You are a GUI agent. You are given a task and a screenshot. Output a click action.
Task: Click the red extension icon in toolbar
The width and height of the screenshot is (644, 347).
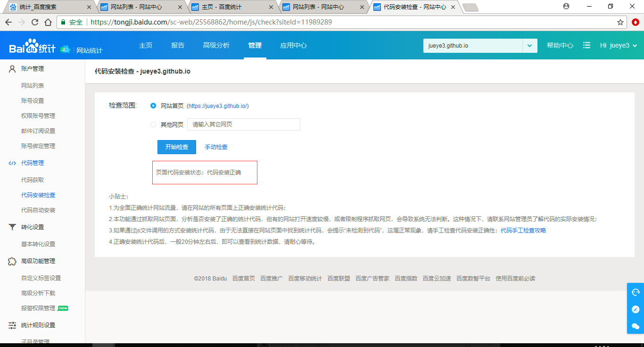coord(636,22)
